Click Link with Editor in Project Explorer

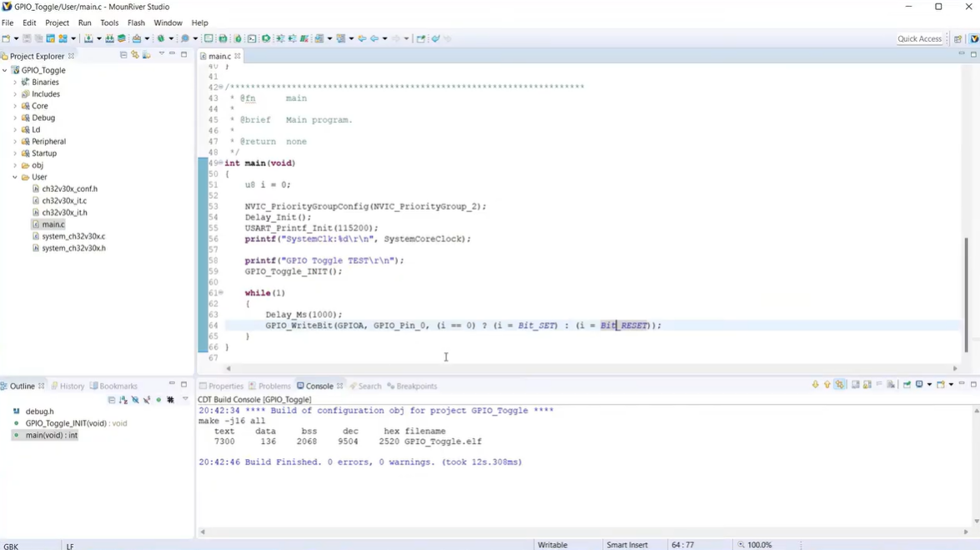(135, 56)
